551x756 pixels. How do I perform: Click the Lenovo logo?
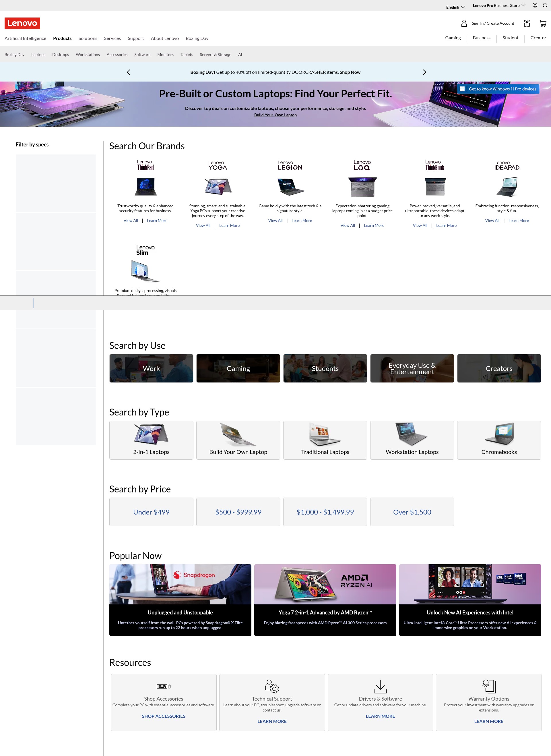(22, 23)
